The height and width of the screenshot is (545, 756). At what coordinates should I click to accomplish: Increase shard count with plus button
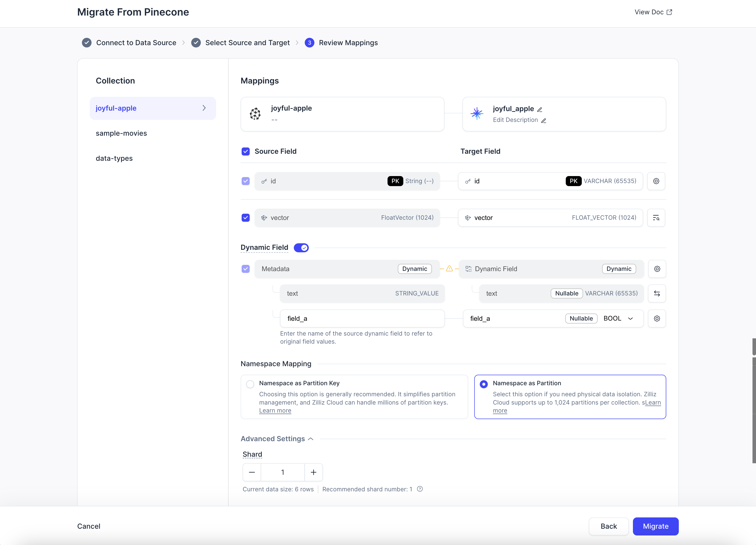coord(313,472)
